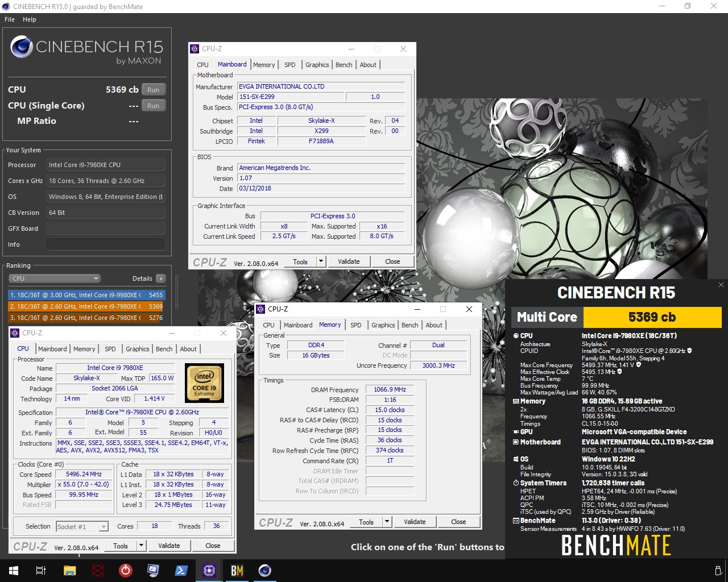Click the Core Speed value 5496.24 MHz
This screenshot has width=728, height=582.
tap(84, 475)
